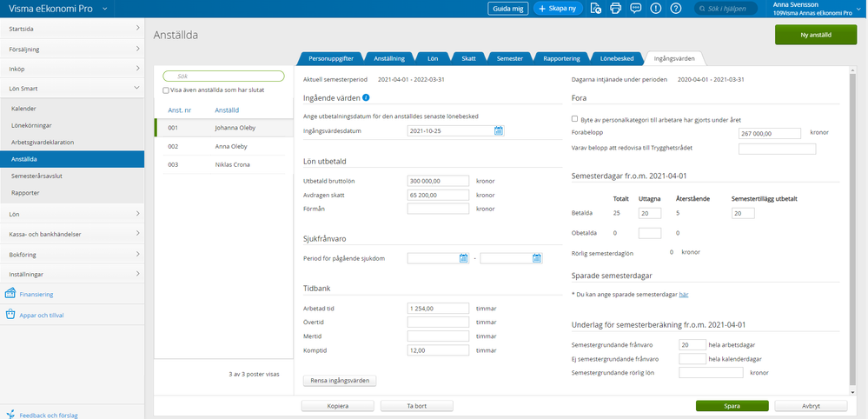This screenshot has height=419, width=868.
Task: Click the help question mark icon
Action: (x=677, y=9)
